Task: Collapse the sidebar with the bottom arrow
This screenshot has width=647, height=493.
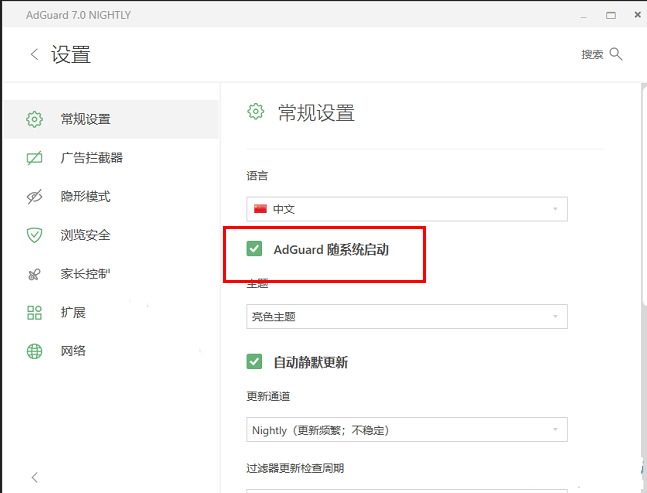Action: coord(35,477)
